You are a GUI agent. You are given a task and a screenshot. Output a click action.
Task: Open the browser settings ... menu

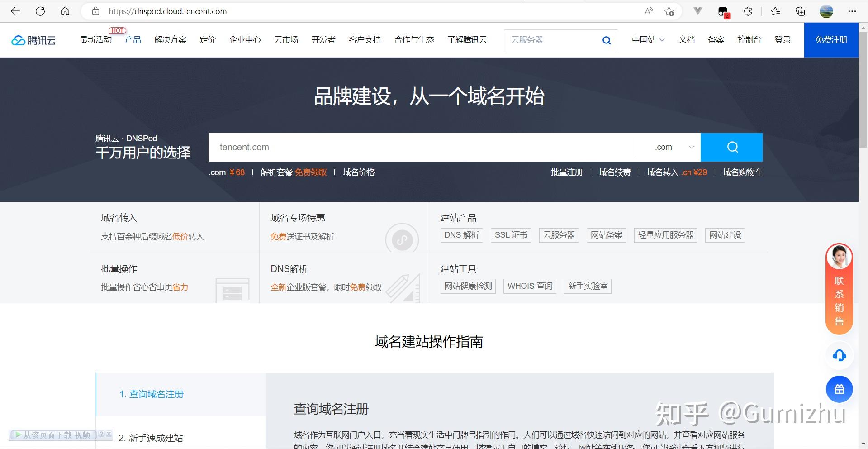pos(853,11)
